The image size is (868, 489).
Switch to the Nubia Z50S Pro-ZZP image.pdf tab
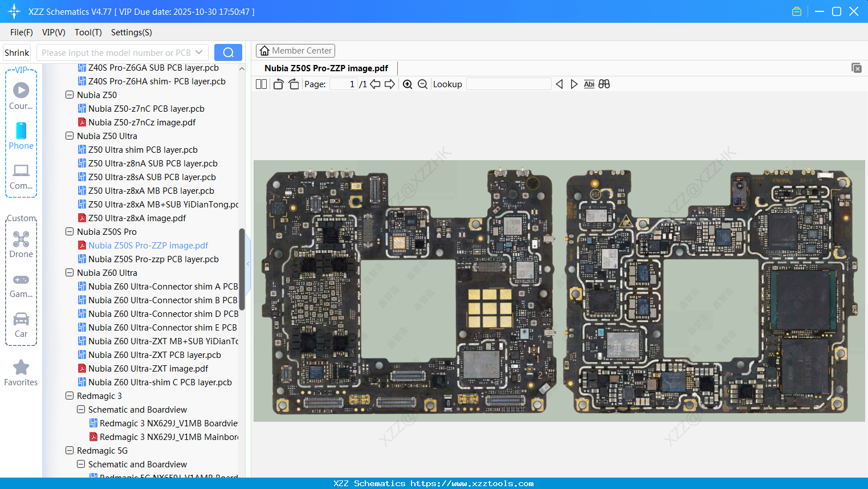pos(325,68)
